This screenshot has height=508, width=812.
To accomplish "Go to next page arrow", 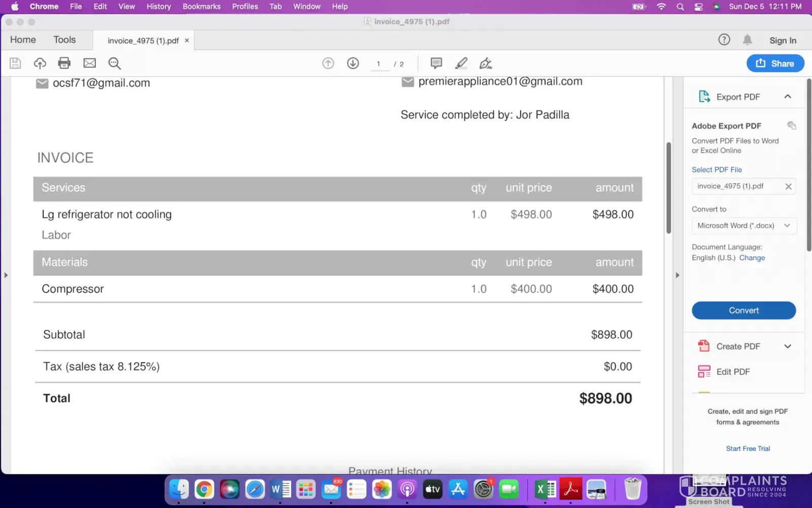I will pyautogui.click(x=353, y=63).
